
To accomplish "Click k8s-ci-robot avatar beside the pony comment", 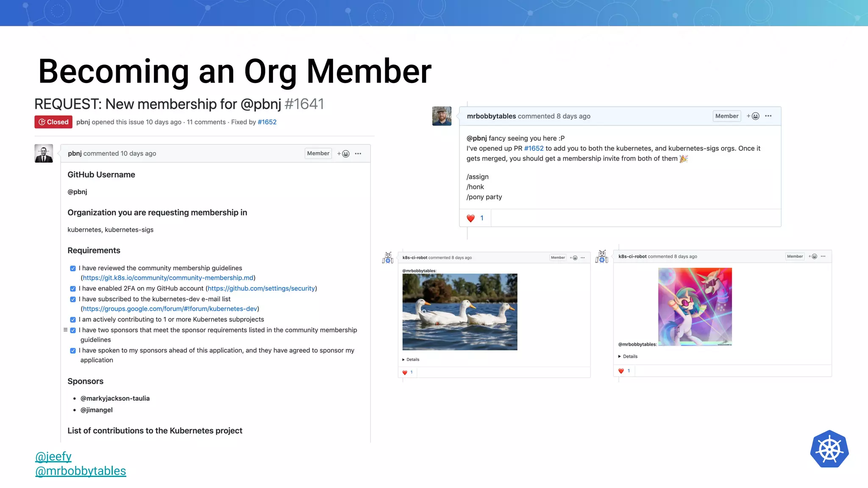I will click(x=602, y=256).
